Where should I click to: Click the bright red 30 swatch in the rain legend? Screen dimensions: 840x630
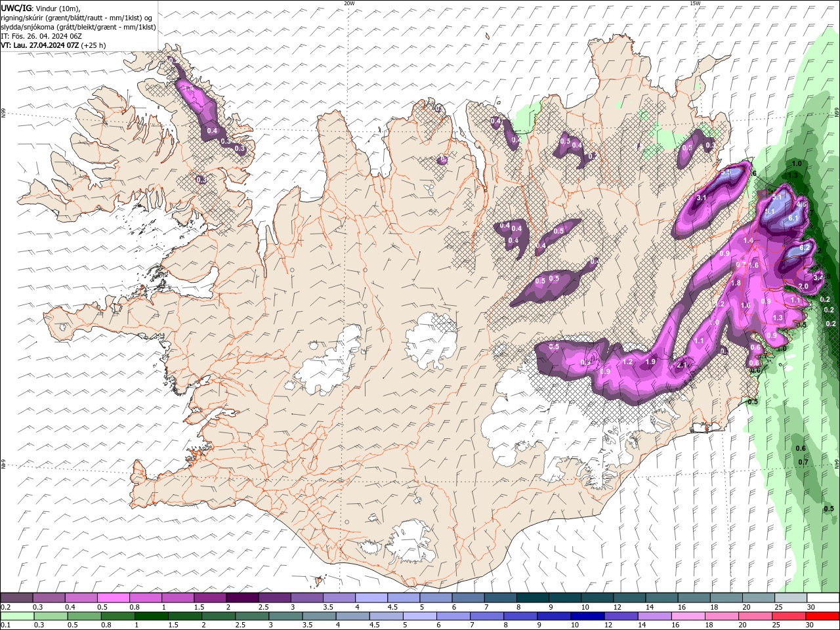tap(822, 616)
